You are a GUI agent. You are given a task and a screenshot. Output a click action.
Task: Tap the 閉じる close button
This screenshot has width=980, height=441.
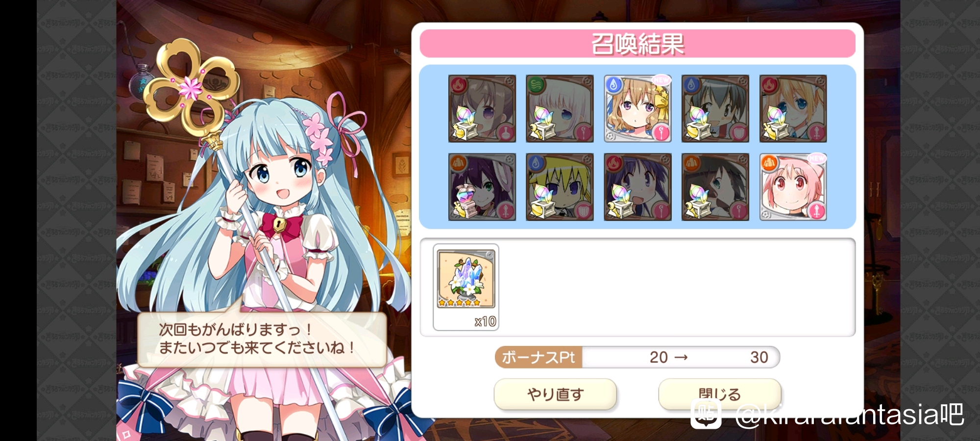[719, 394]
